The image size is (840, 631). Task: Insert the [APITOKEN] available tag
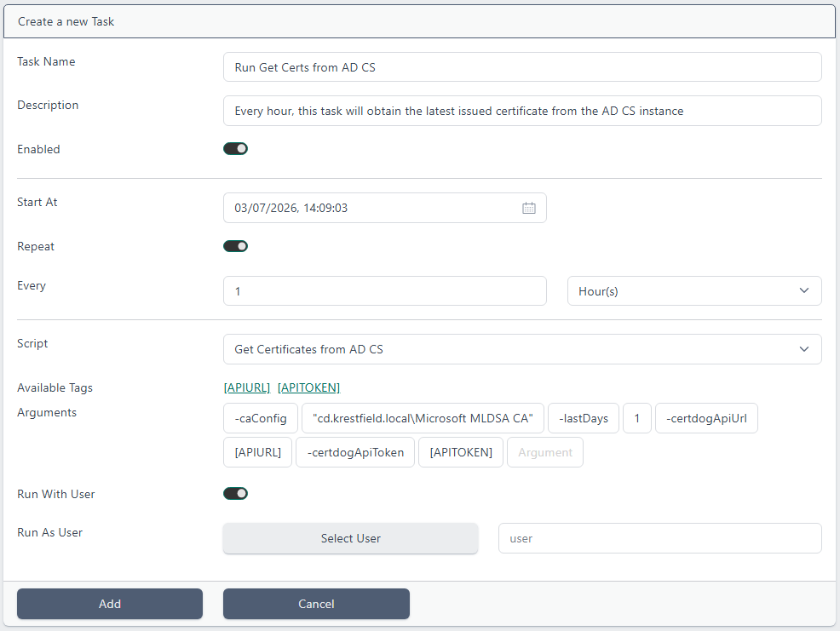[x=308, y=387]
